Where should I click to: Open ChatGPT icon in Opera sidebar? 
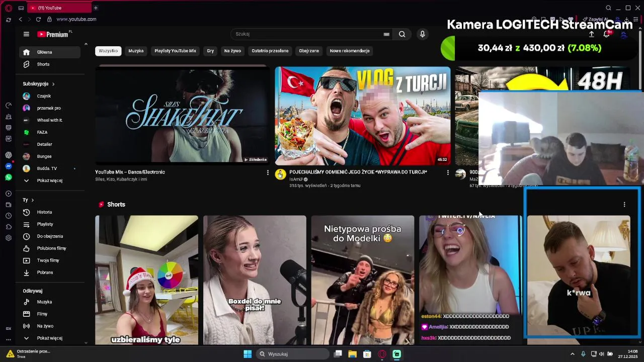coord(9,155)
